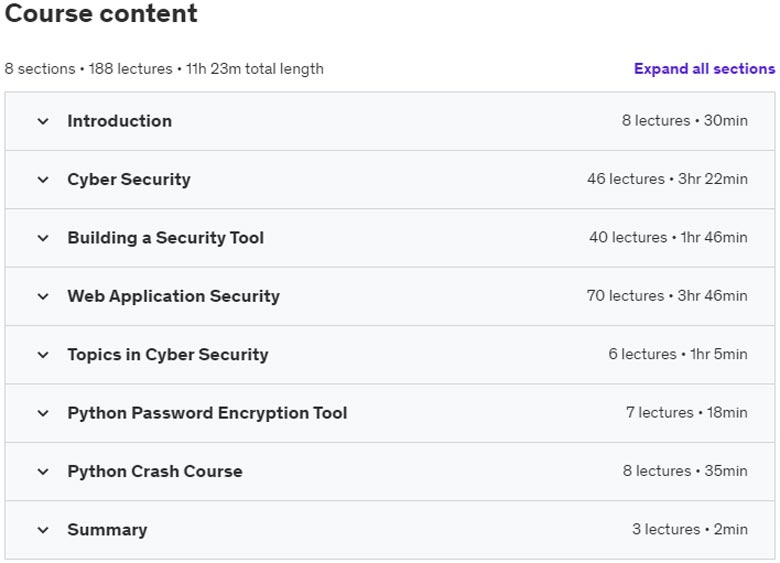Click '8 lectures • 35min' text
Image resolution: width=780 pixels, height=563 pixels.
[685, 470]
